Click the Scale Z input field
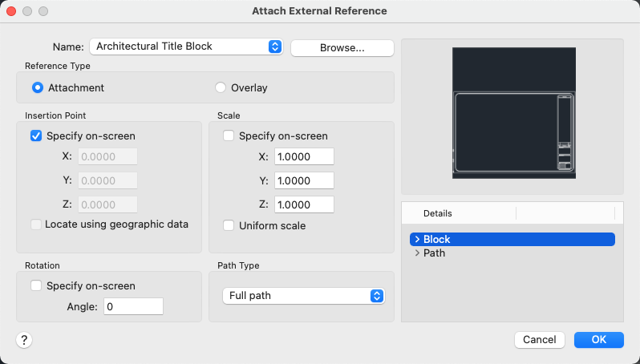Screen dimensions: 640x364 click(x=304, y=204)
